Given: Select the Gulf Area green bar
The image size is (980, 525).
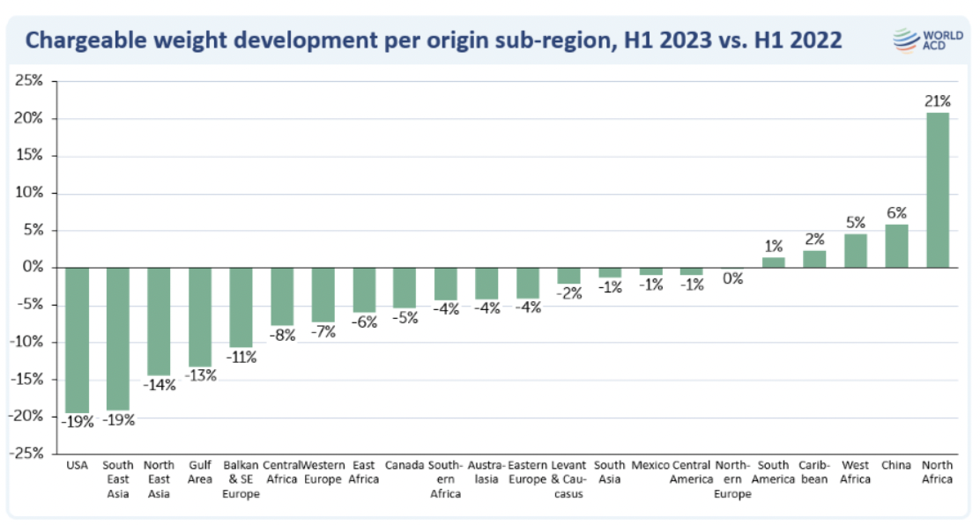Looking at the screenshot, I should click(x=200, y=317).
